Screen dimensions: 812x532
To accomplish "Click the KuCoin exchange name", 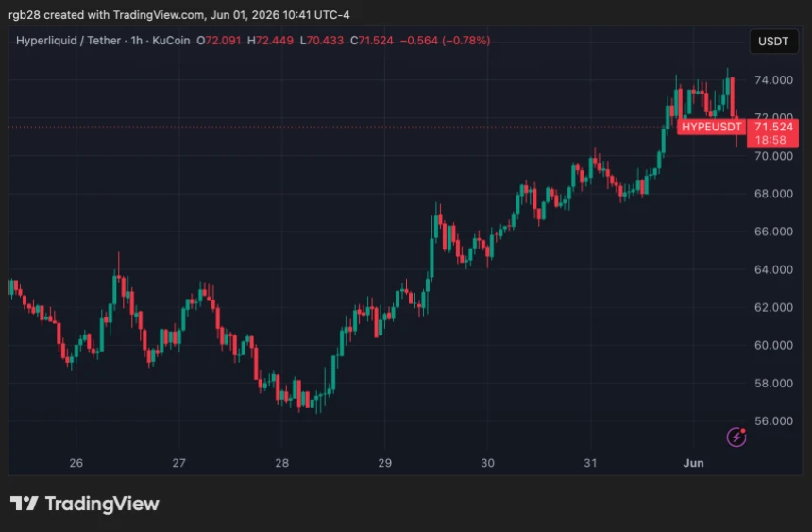I will click(171, 41).
